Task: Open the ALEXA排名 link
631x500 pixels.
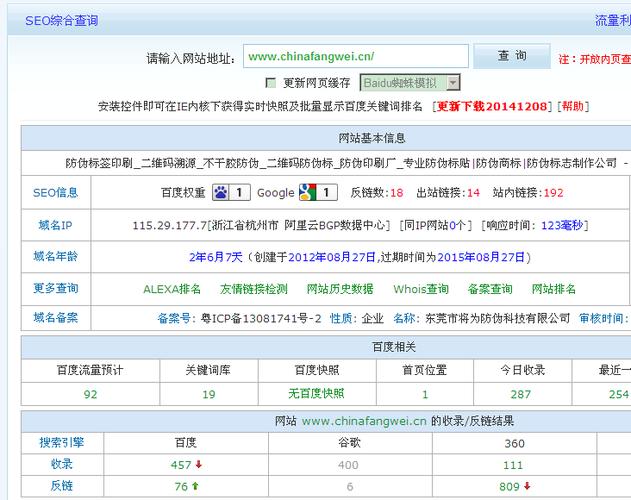Action: [x=172, y=289]
